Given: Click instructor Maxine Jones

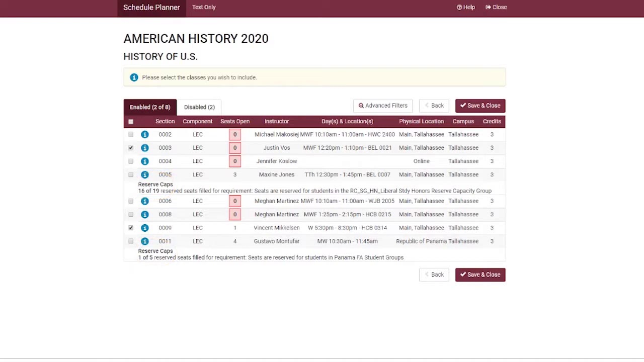Looking at the screenshot, I should 277,174.
